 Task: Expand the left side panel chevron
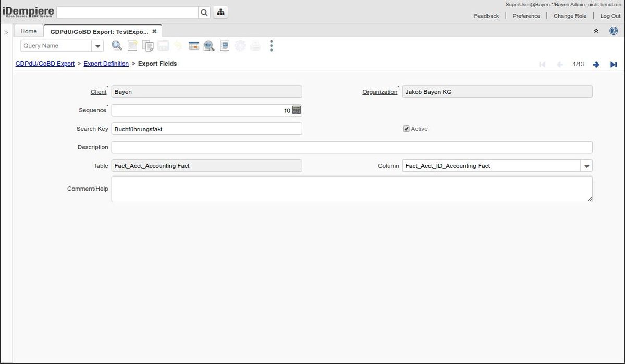pyautogui.click(x=6, y=32)
